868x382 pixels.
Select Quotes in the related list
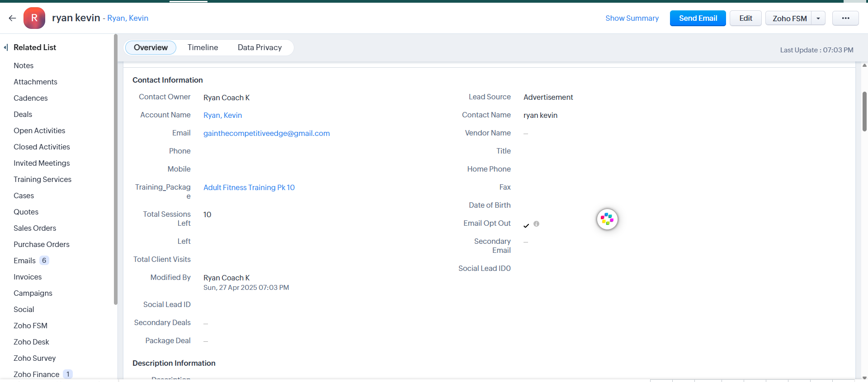pos(26,212)
